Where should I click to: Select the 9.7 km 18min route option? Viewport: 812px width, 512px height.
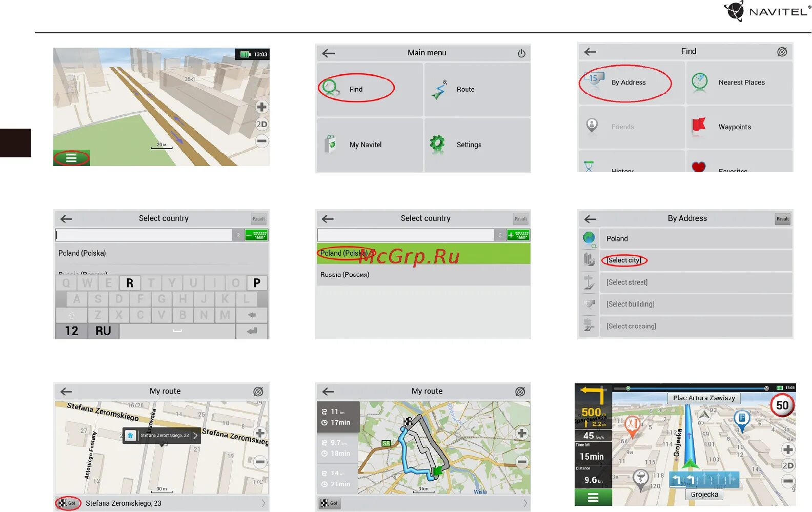pyautogui.click(x=338, y=448)
